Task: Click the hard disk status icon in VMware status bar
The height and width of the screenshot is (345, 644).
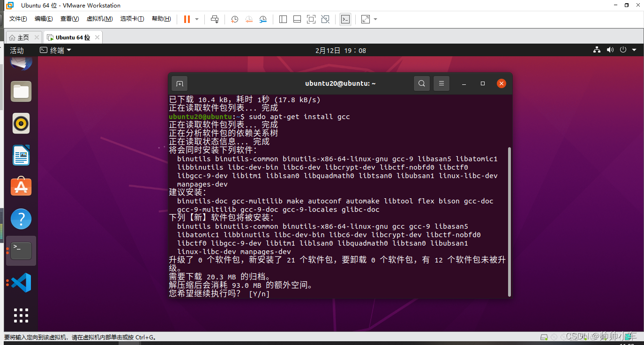Action: [544, 337]
